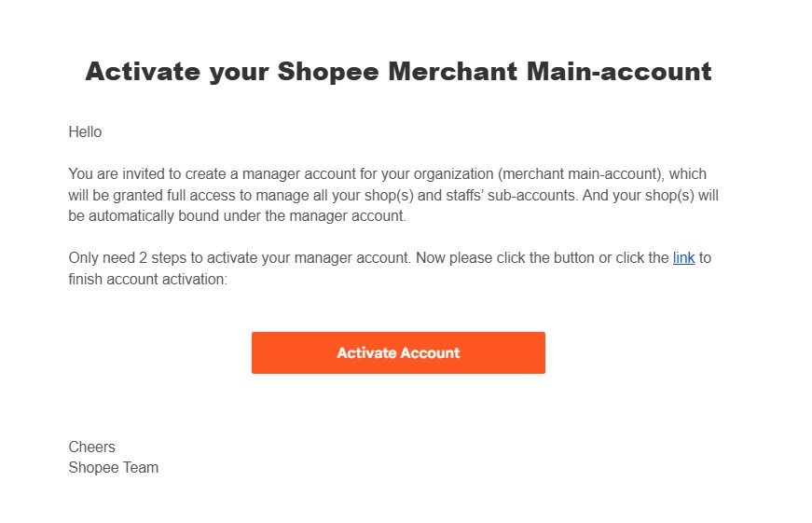Click the orange Activate Account button
The height and width of the screenshot is (523, 812).
coord(398,353)
